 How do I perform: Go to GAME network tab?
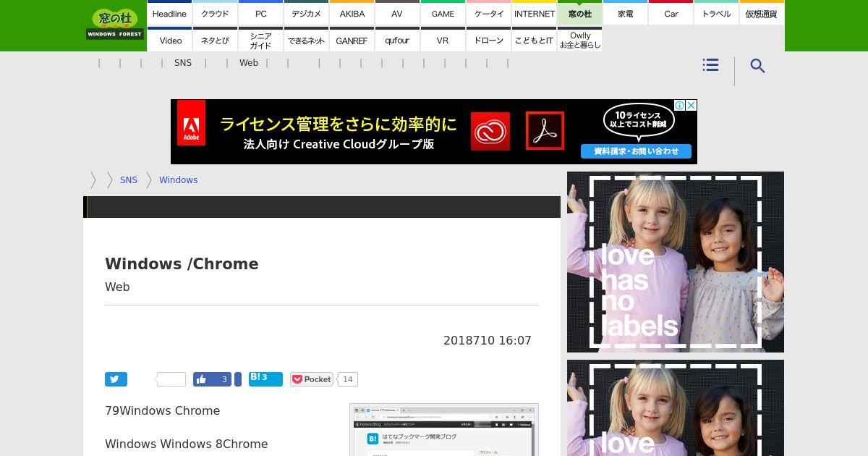443,13
